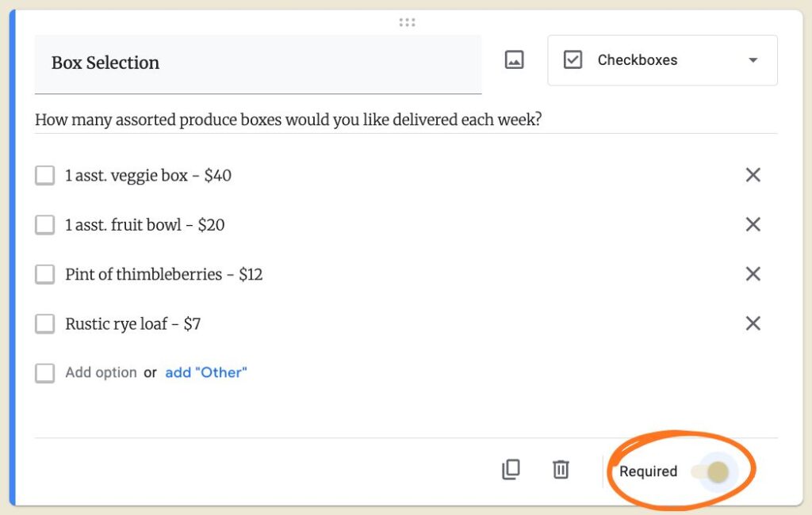This screenshot has width=812, height=515.
Task: Toggle the Required switch
Action: pyautogui.click(x=711, y=472)
